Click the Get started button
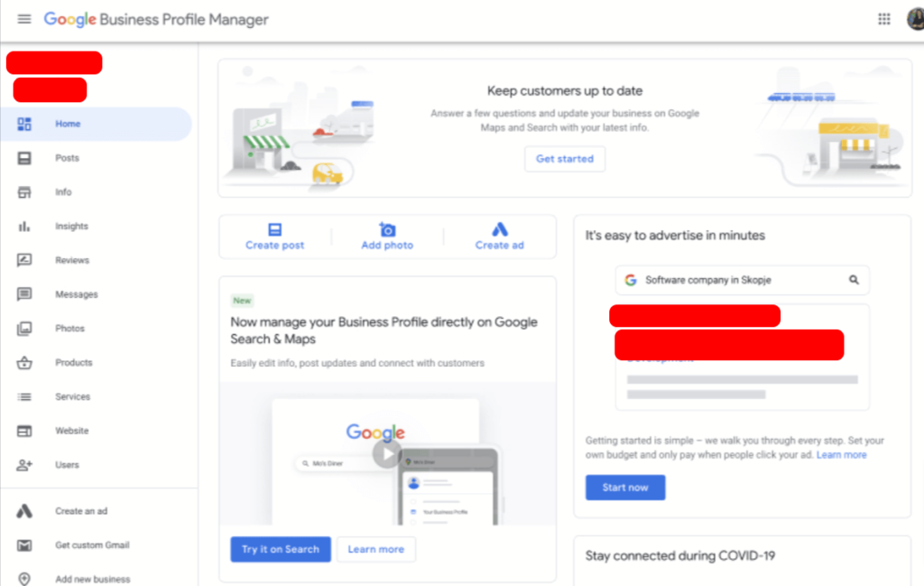The width and height of the screenshot is (924, 586). (564, 158)
